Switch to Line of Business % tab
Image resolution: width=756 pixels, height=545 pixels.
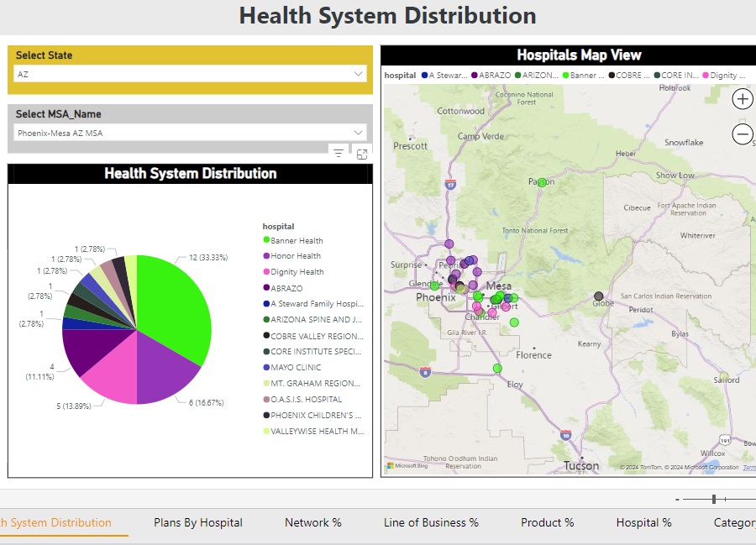click(x=431, y=522)
